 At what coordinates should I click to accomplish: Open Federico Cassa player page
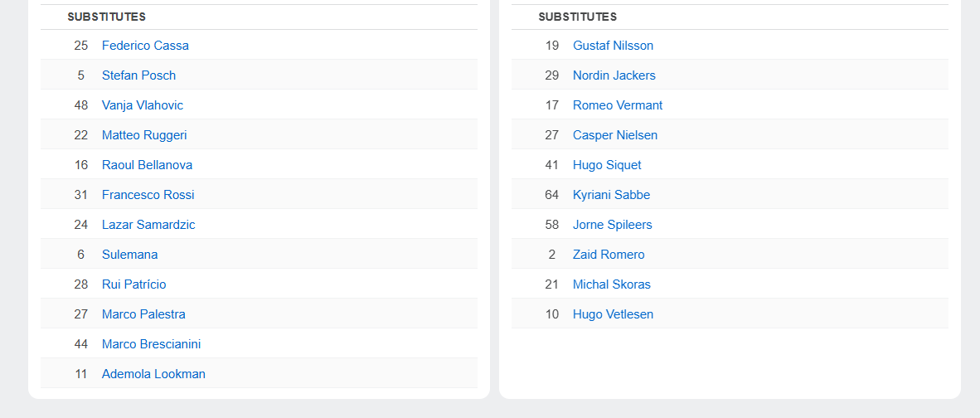[145, 46]
